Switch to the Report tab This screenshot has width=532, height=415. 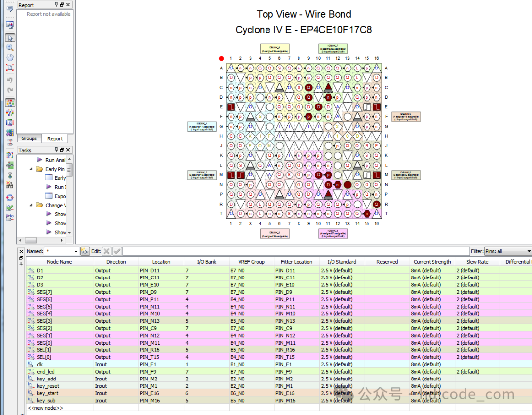(x=55, y=139)
